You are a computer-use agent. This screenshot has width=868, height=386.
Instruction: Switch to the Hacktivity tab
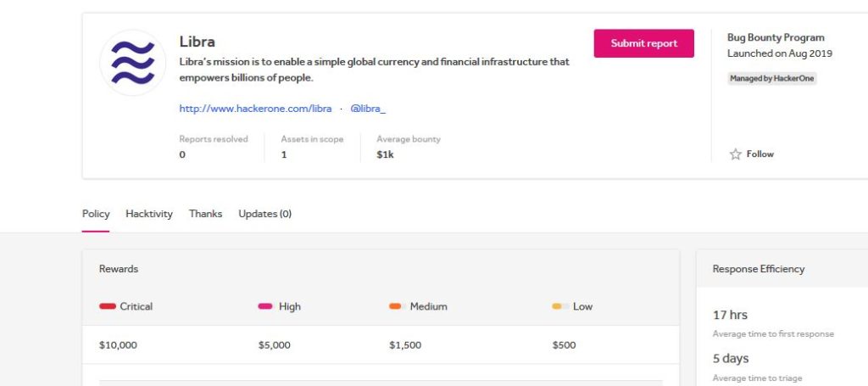coord(149,214)
